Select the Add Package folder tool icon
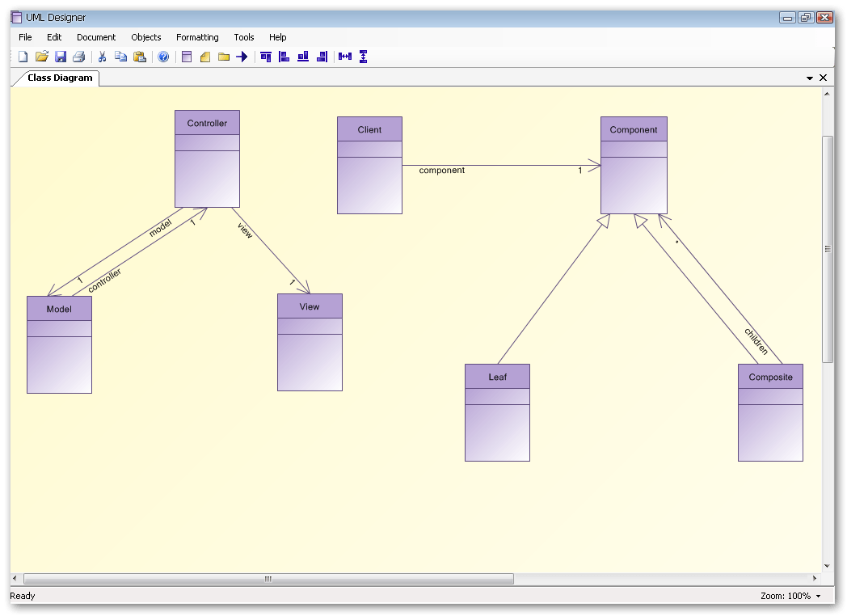Screen dimensions: 847x616 [224, 57]
